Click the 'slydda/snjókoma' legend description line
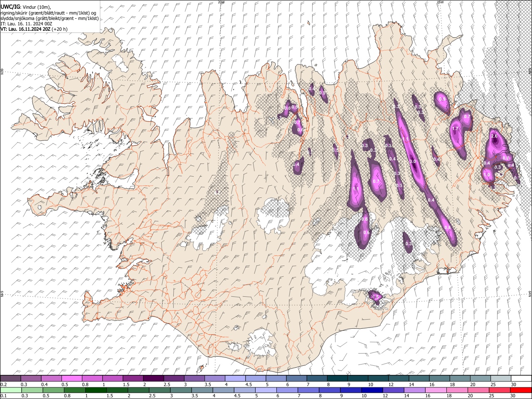Image resolution: width=532 pixels, height=399 pixels. 49,18
